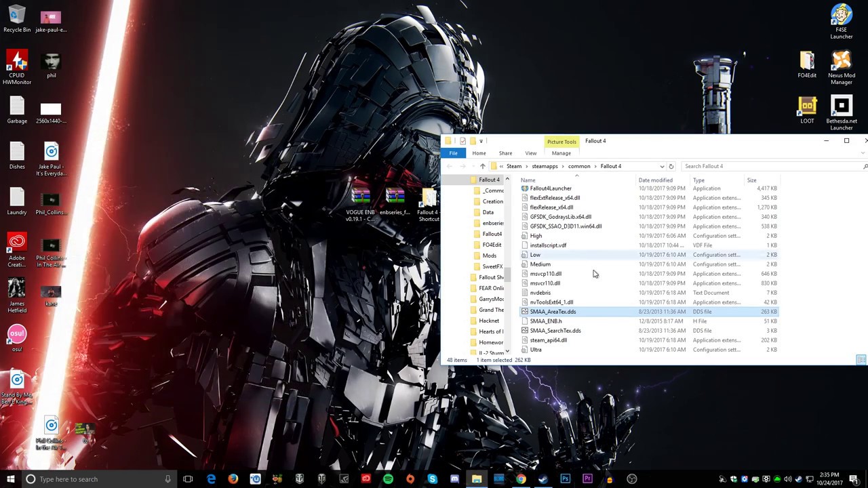Sort files by Date modified column
The image size is (868, 488).
point(655,180)
